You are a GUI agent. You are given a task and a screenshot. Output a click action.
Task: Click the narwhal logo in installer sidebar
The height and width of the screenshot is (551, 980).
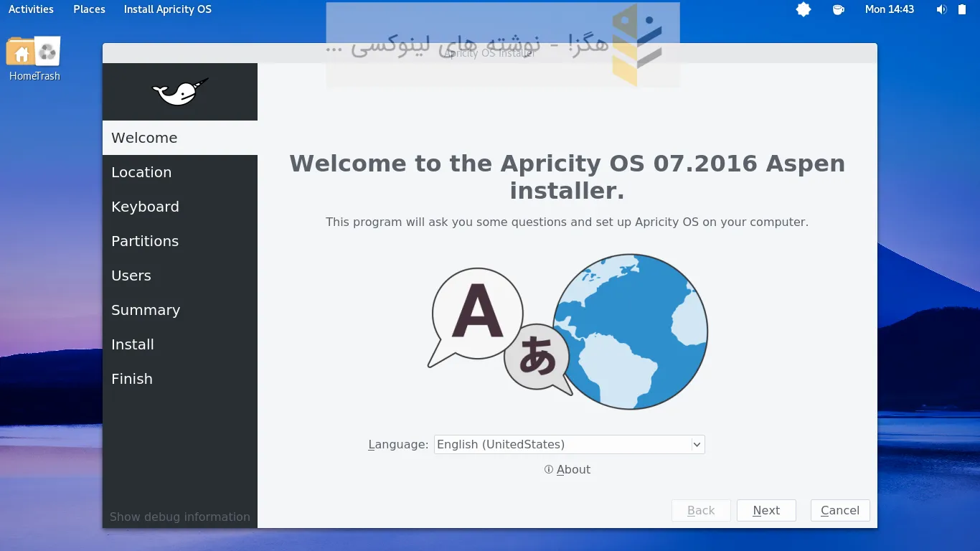click(x=180, y=92)
